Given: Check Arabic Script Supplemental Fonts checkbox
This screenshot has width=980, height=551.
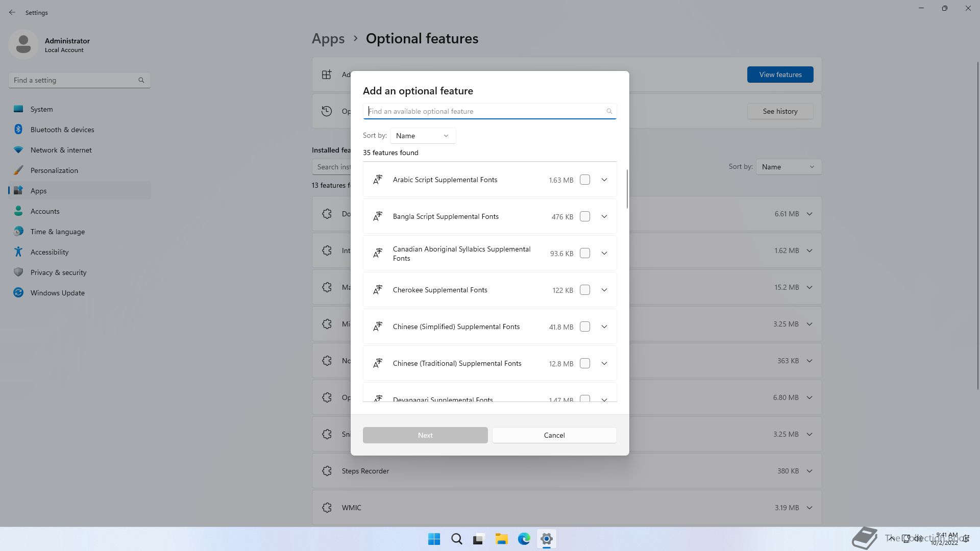Looking at the screenshot, I should 585,180.
